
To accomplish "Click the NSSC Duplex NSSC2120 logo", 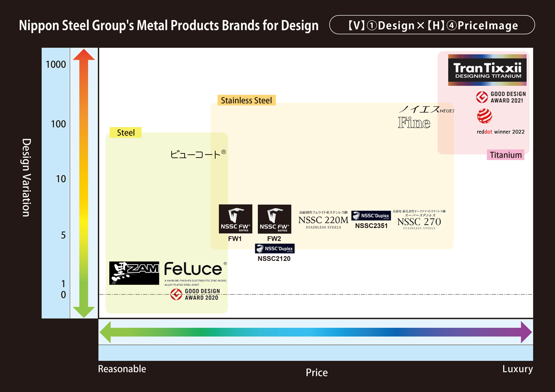I will (275, 248).
